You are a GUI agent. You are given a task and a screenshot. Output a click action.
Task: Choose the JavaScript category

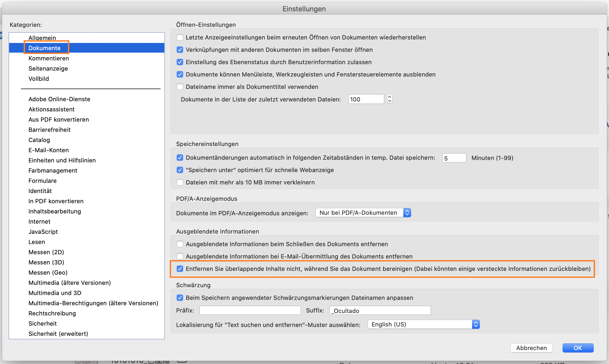(x=43, y=232)
